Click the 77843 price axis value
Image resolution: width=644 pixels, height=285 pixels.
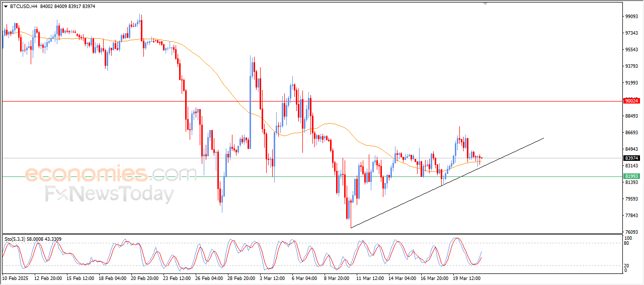click(631, 216)
